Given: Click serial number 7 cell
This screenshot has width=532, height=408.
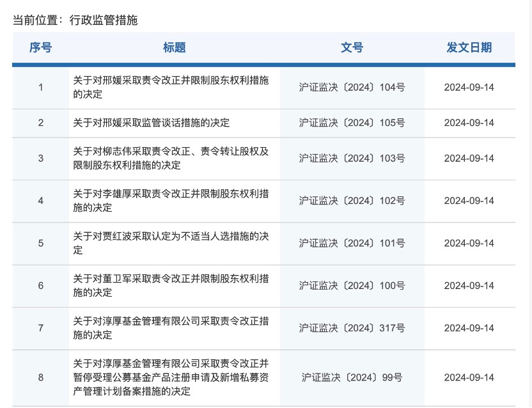Looking at the screenshot, I should point(41,328).
